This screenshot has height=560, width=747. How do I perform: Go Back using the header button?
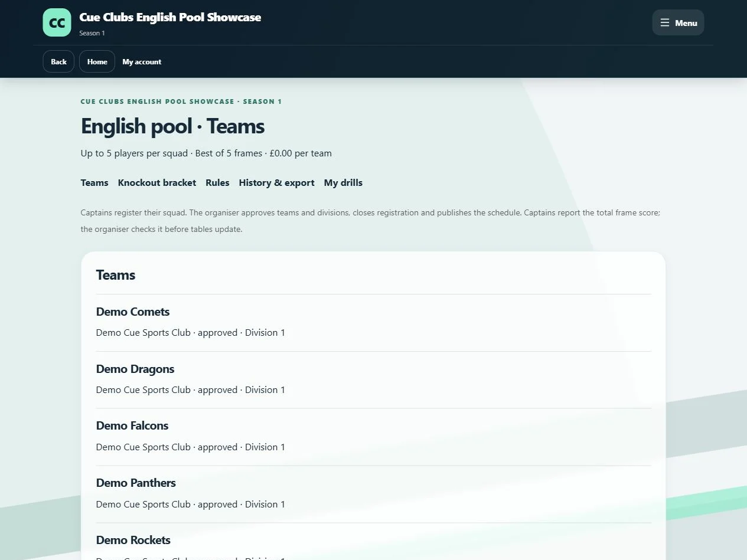58,61
